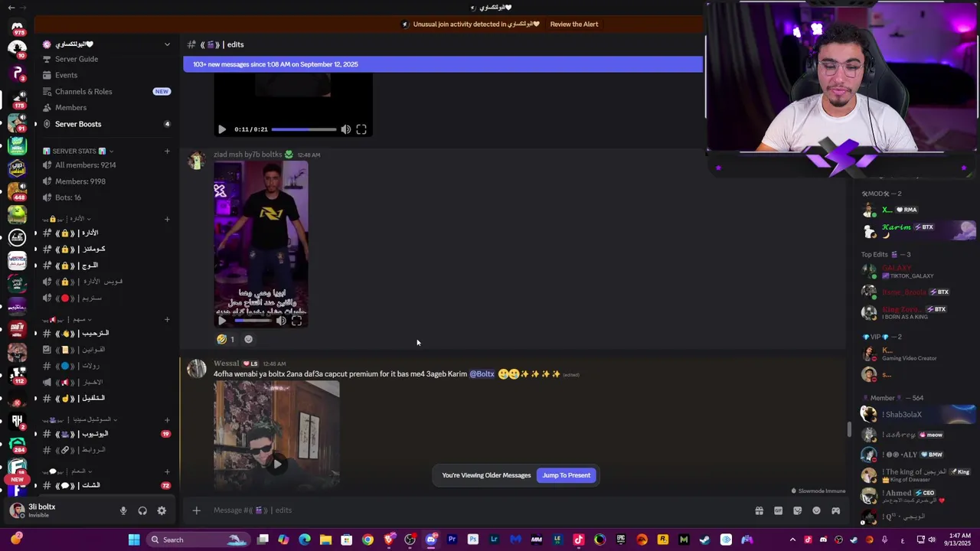Open Premiere Pro from taskbar
The width and height of the screenshot is (980, 551).
coord(452,540)
